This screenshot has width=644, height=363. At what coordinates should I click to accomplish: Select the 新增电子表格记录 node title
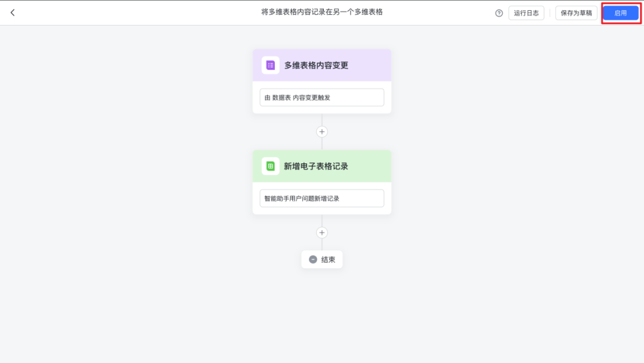[x=316, y=166]
